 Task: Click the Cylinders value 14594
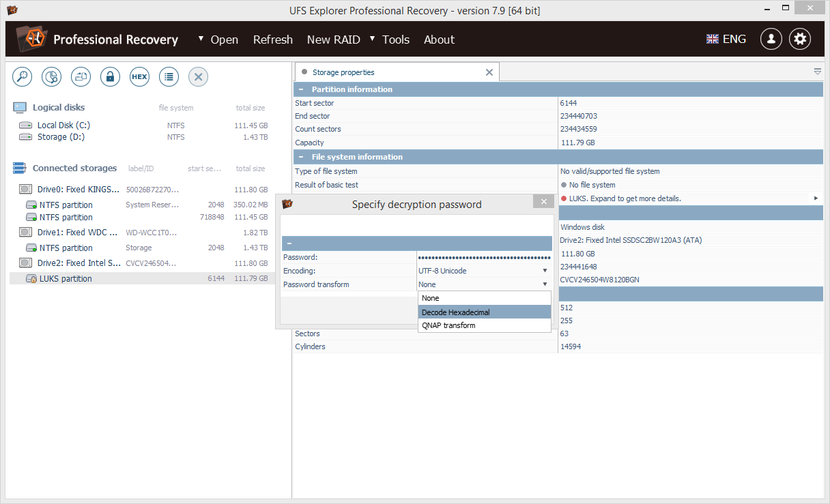pos(571,346)
